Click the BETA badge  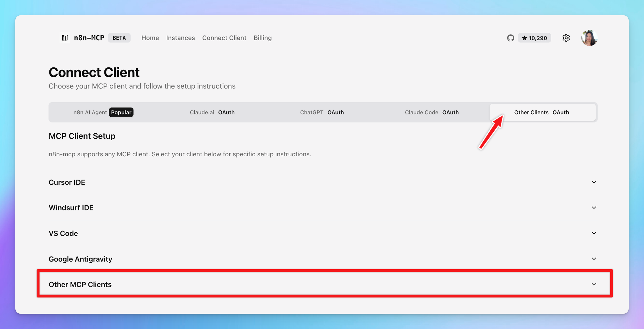[x=119, y=38]
